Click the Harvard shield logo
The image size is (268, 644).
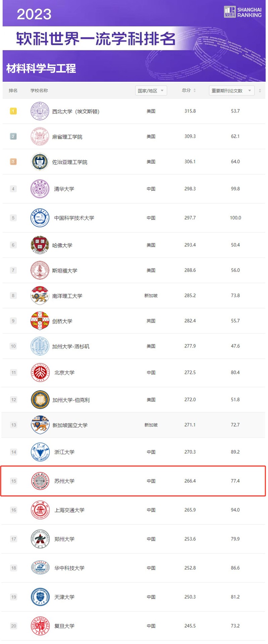tap(40, 245)
